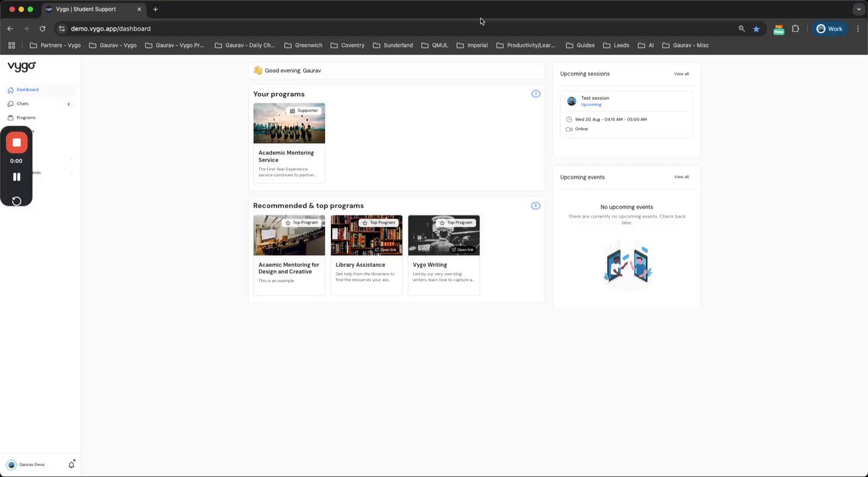Open Chats in the sidebar
868x477 pixels.
(23, 103)
